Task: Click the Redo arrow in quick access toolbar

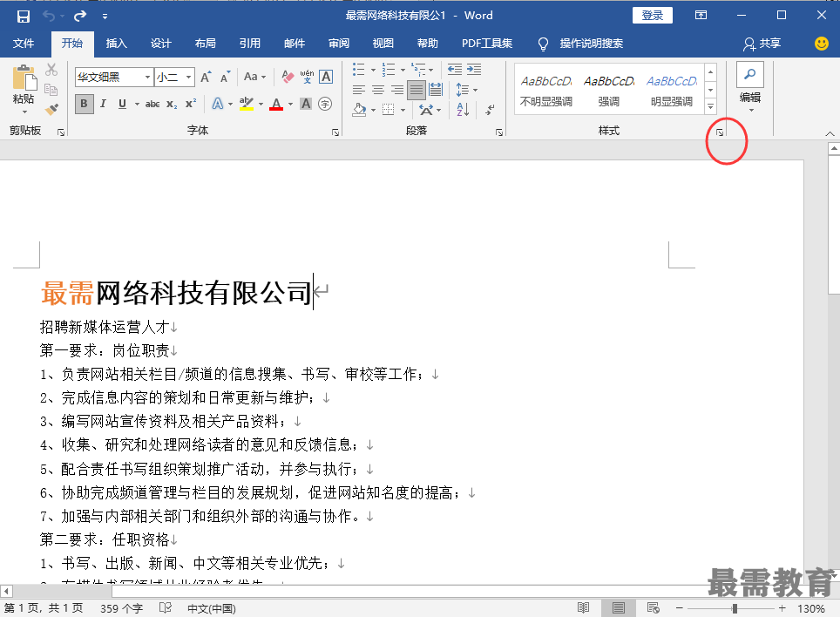Action: point(80,16)
